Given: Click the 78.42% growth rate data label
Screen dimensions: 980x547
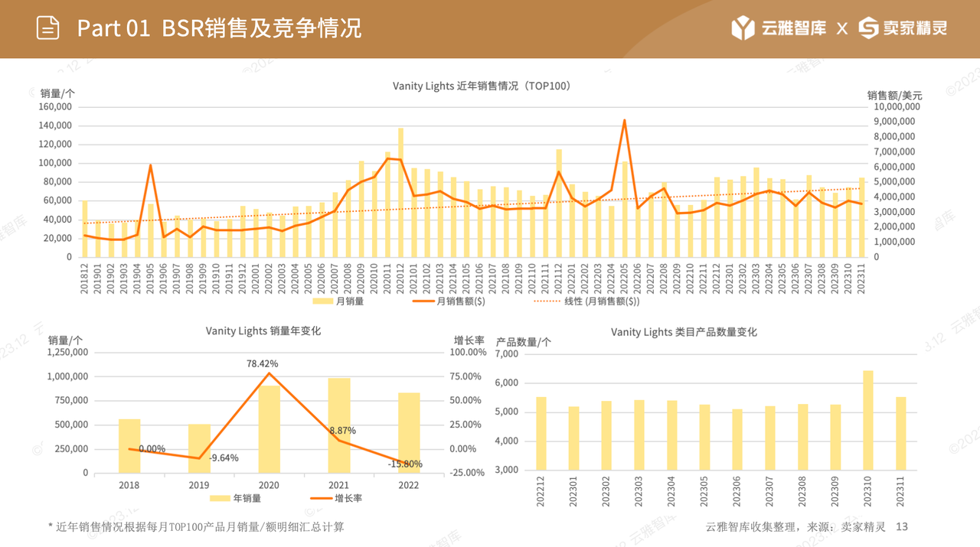Looking at the screenshot, I should [263, 363].
